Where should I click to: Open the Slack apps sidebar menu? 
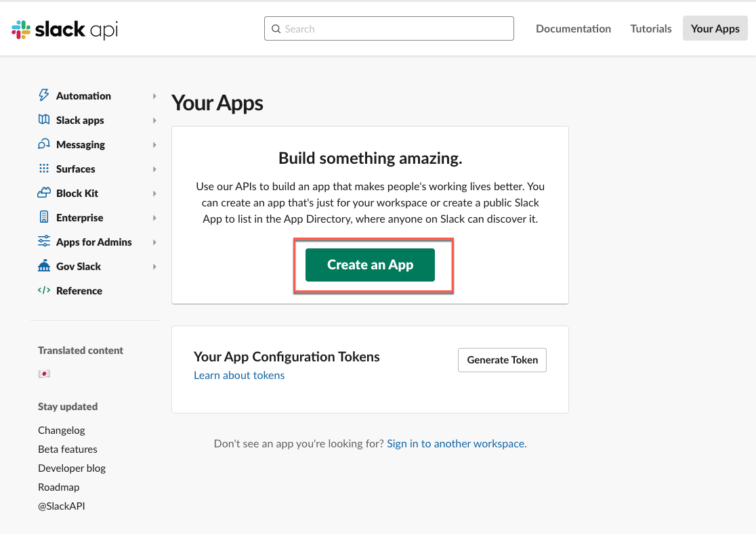coord(80,120)
